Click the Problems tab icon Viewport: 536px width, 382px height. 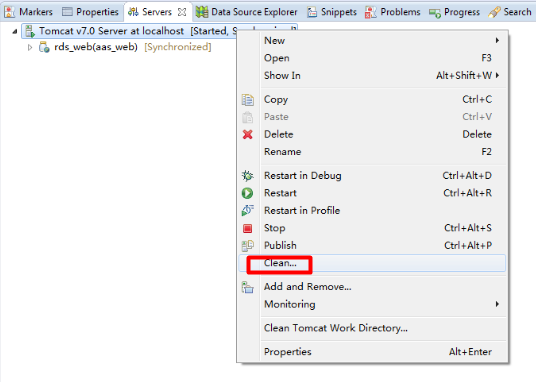pos(370,12)
